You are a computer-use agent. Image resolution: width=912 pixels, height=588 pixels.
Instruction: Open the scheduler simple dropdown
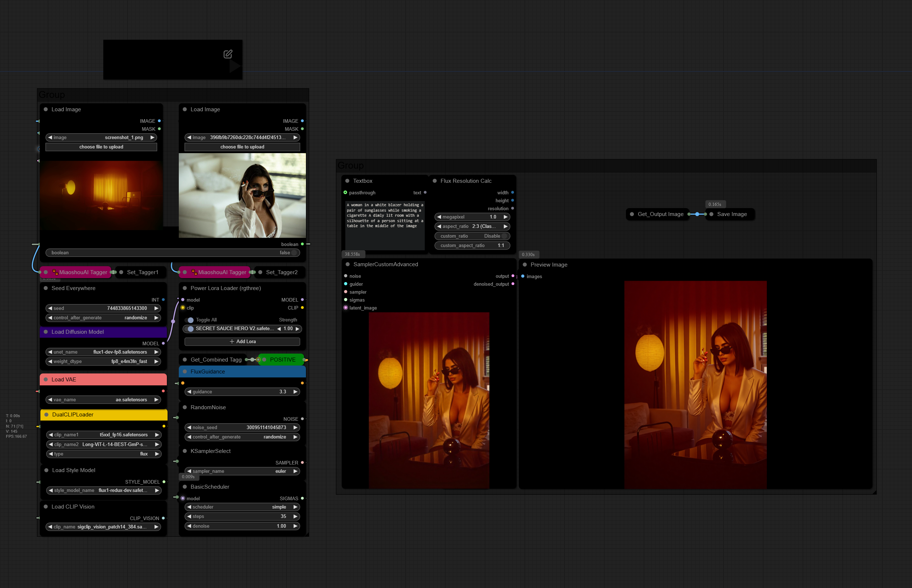pyautogui.click(x=242, y=507)
